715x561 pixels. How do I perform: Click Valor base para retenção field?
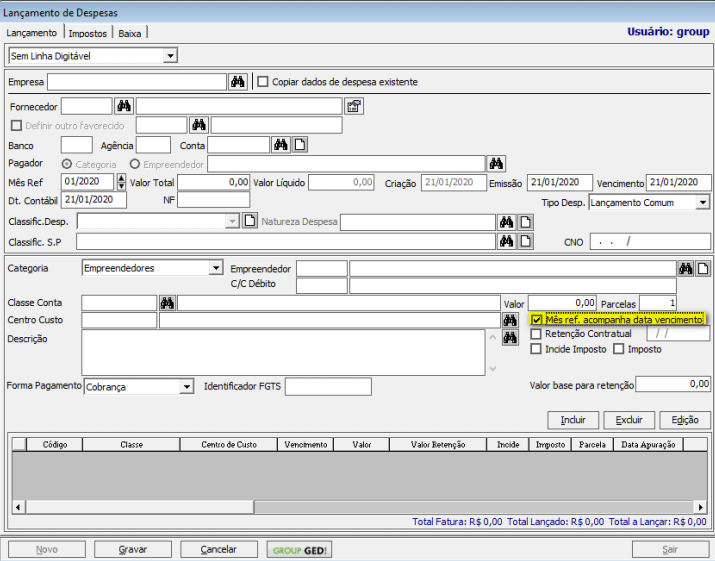pyautogui.click(x=673, y=384)
